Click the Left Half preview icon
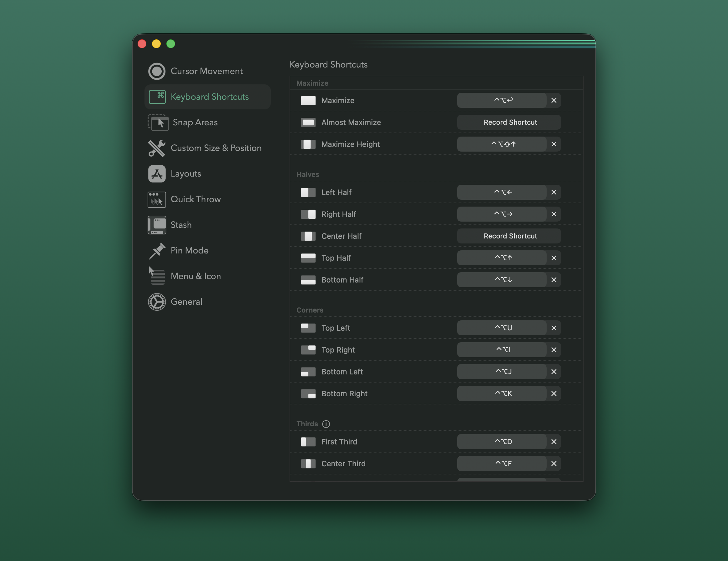This screenshot has height=561, width=728. pos(308,193)
